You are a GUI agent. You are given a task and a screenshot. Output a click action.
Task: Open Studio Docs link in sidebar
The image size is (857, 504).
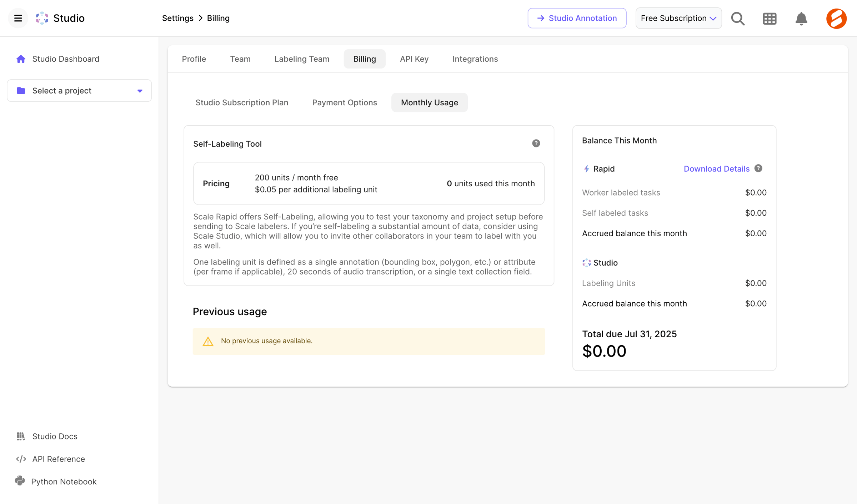tap(55, 436)
